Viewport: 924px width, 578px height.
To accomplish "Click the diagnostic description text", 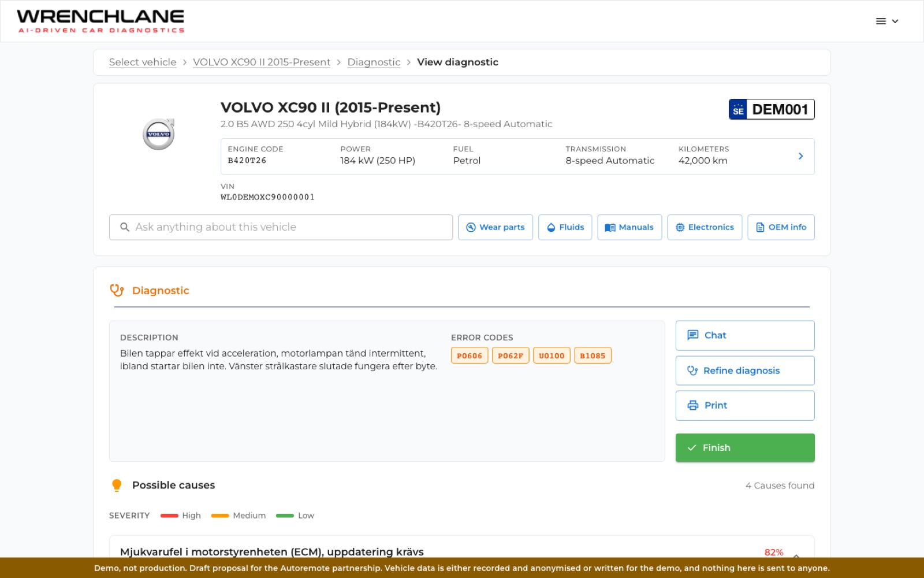I will (279, 360).
